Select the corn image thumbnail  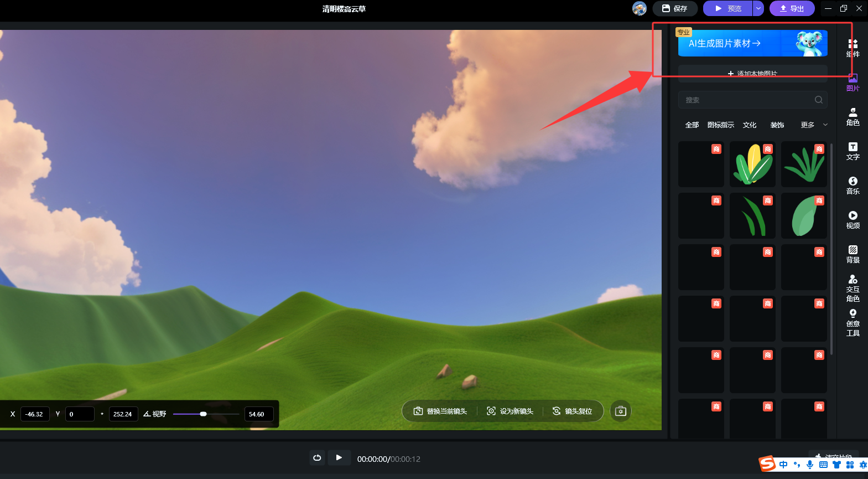(752, 164)
